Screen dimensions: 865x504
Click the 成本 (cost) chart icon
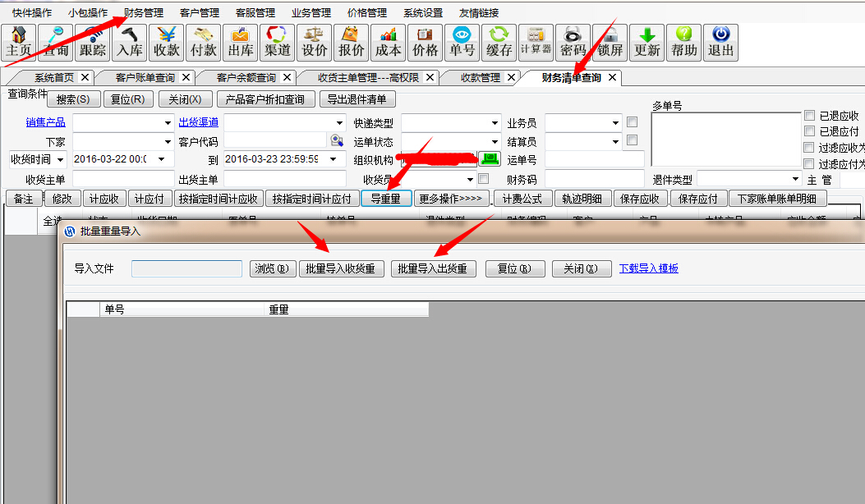tap(389, 42)
